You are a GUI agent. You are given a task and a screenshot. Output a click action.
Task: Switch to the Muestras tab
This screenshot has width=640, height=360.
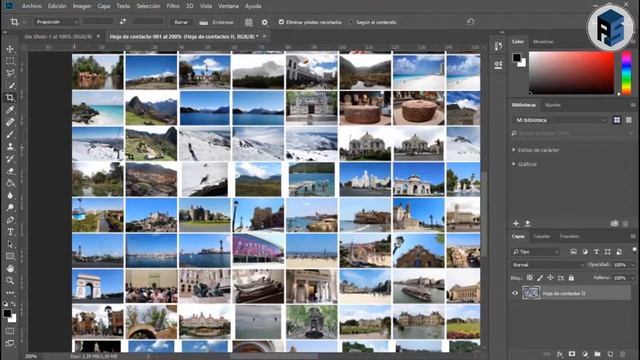click(543, 42)
